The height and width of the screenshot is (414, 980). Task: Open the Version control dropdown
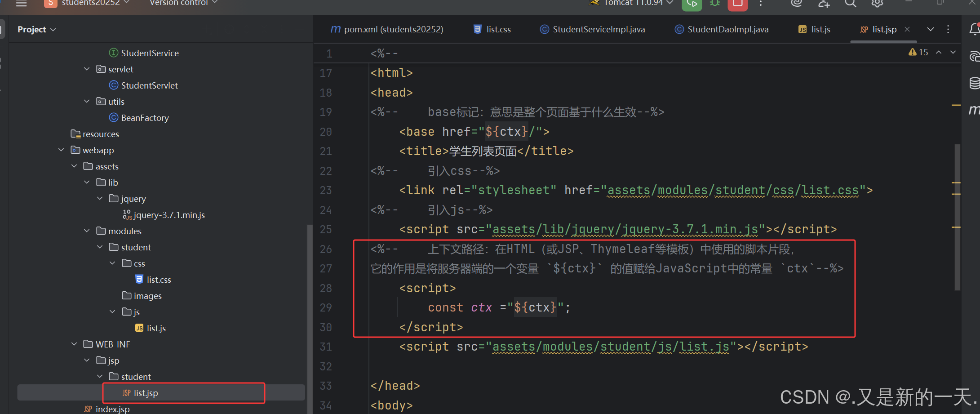pyautogui.click(x=183, y=3)
